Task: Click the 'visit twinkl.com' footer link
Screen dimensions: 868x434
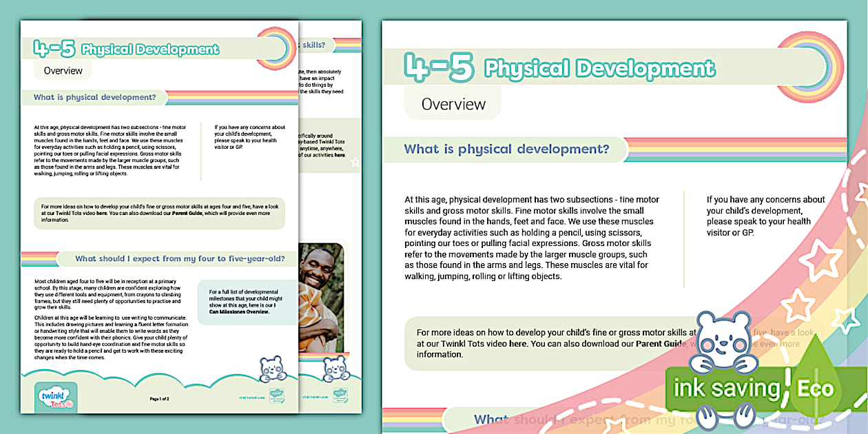Action: (242, 398)
